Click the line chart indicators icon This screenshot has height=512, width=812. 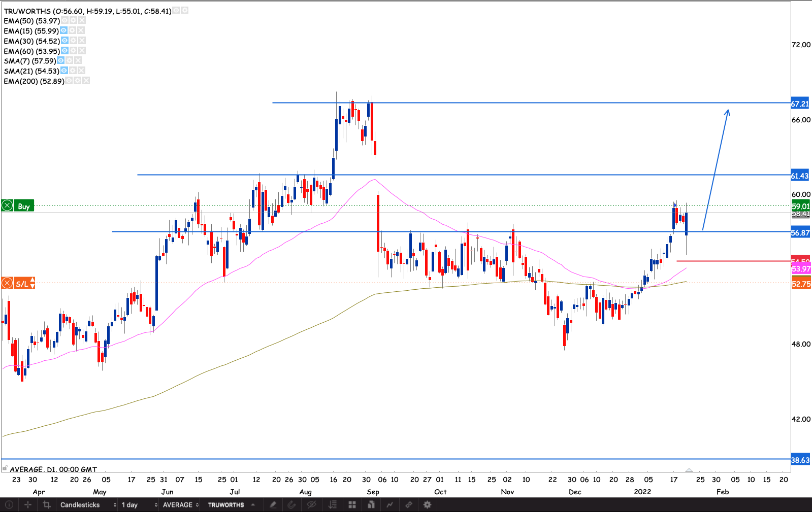[x=389, y=505]
